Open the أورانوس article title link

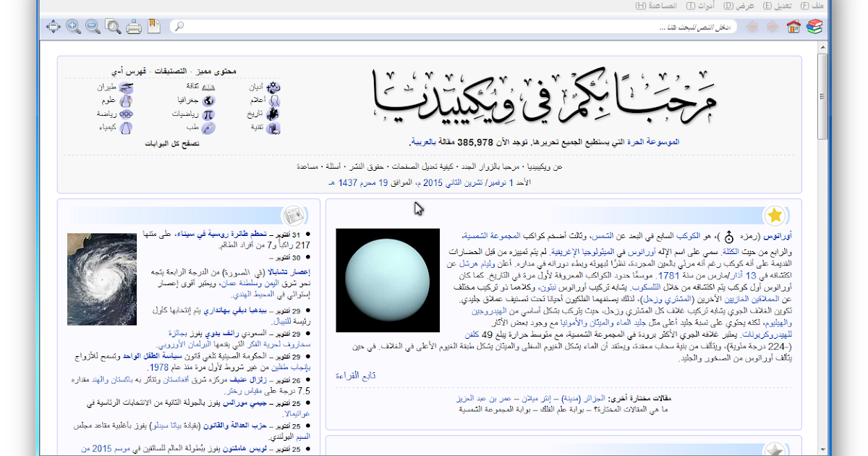778,236
